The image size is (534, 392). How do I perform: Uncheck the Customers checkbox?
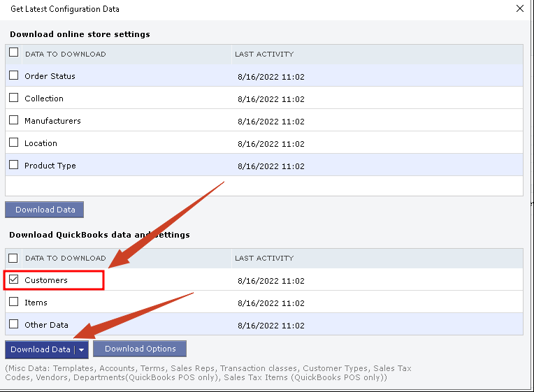(13, 280)
